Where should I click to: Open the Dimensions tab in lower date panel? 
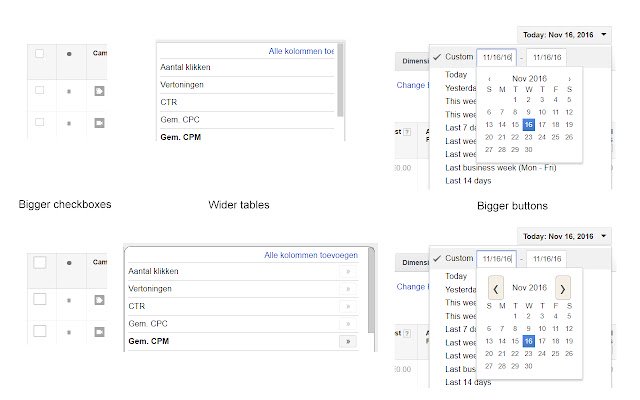point(413,263)
